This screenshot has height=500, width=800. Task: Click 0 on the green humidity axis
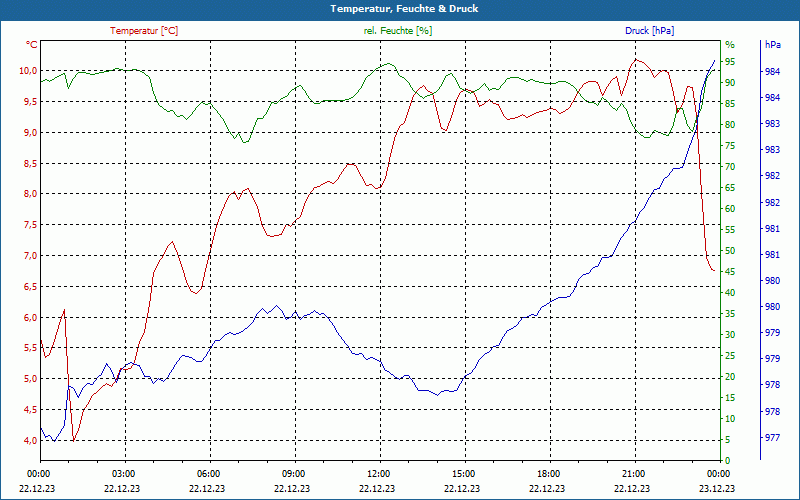(728, 461)
